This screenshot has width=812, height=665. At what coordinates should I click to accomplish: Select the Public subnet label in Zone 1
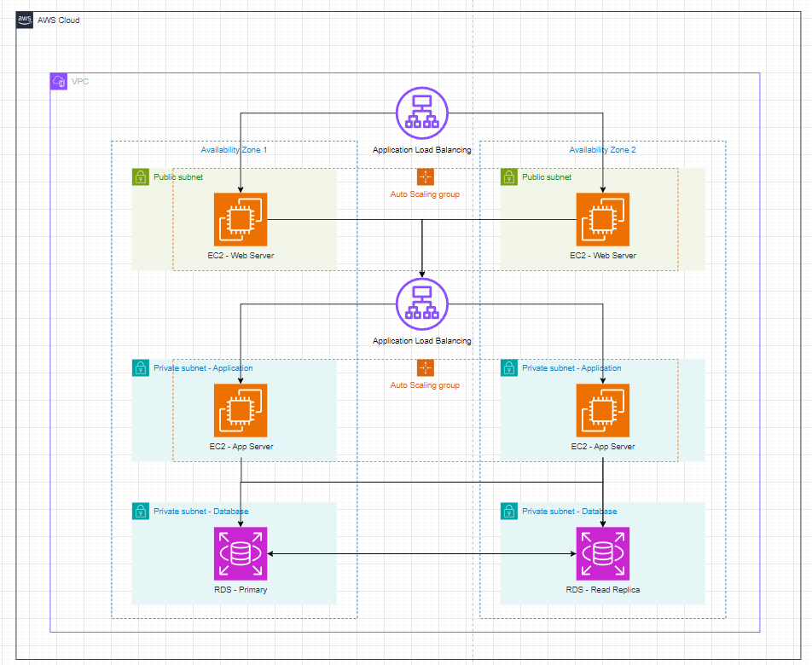pos(178,177)
